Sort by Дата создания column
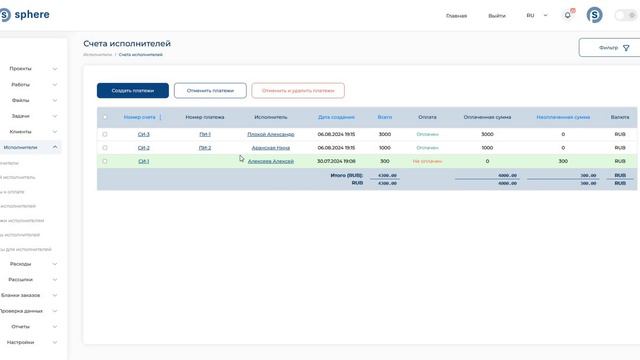This screenshot has width=640, height=360. (336, 117)
